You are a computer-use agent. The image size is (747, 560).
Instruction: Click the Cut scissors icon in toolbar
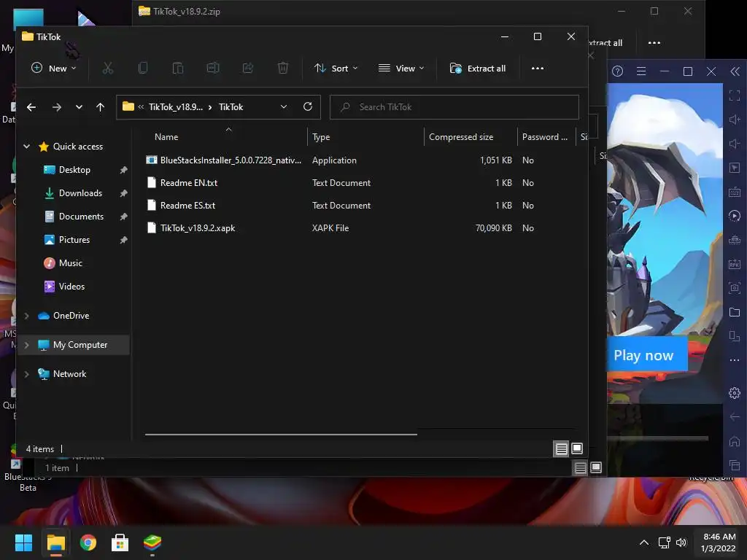(x=108, y=68)
